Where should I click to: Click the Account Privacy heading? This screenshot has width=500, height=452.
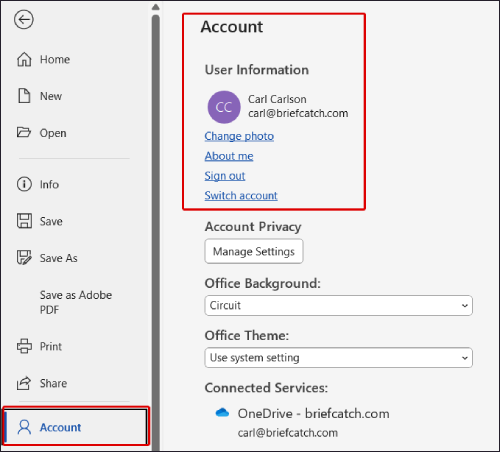[253, 227]
